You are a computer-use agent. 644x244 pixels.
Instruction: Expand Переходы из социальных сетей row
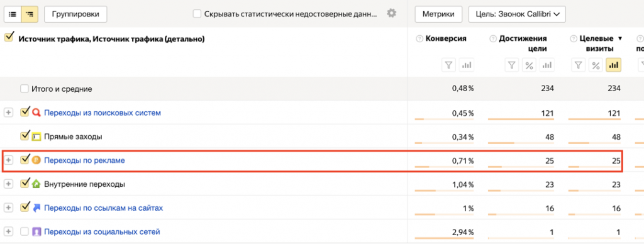click(x=8, y=231)
